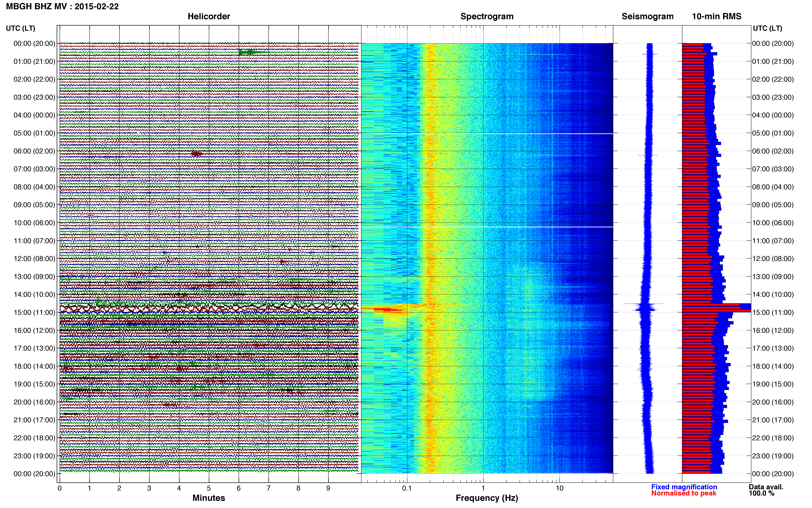Click the '10-min RMS' panel heading
The image size is (812, 508).
[717, 16]
